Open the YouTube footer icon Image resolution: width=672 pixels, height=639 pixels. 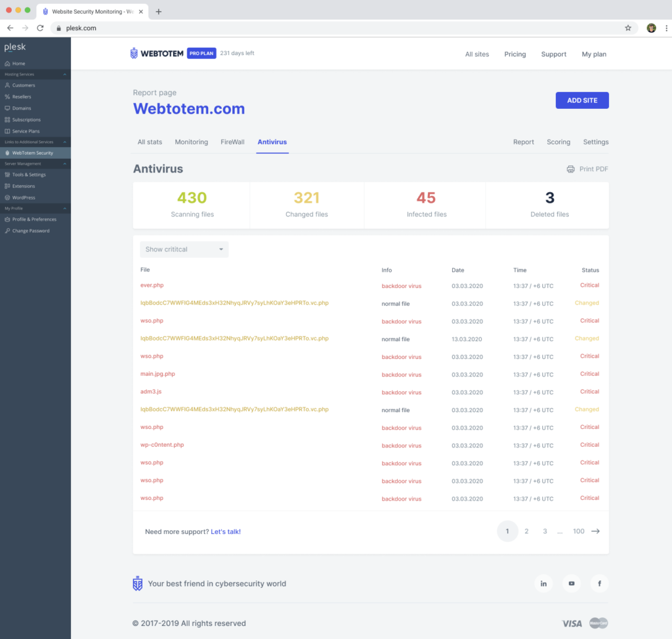click(572, 583)
